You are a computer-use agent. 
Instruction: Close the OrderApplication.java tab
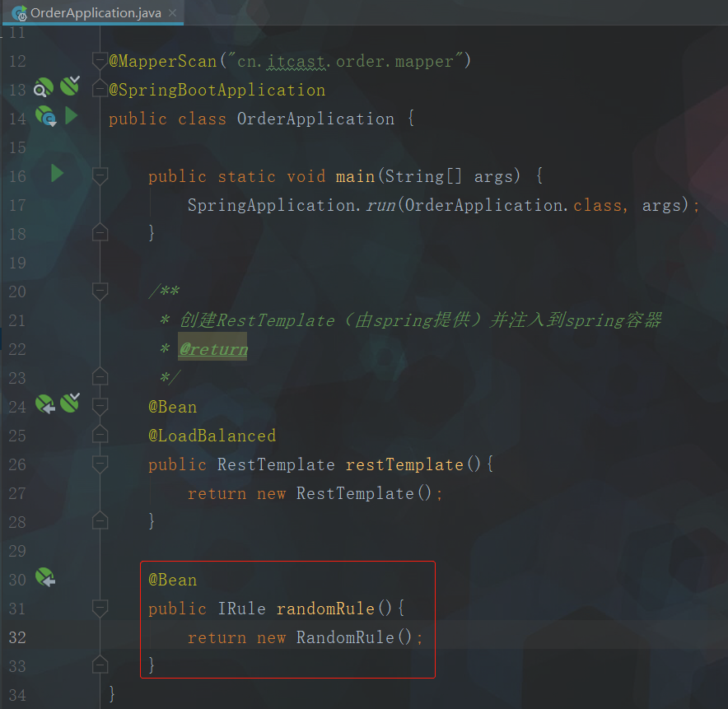(173, 13)
